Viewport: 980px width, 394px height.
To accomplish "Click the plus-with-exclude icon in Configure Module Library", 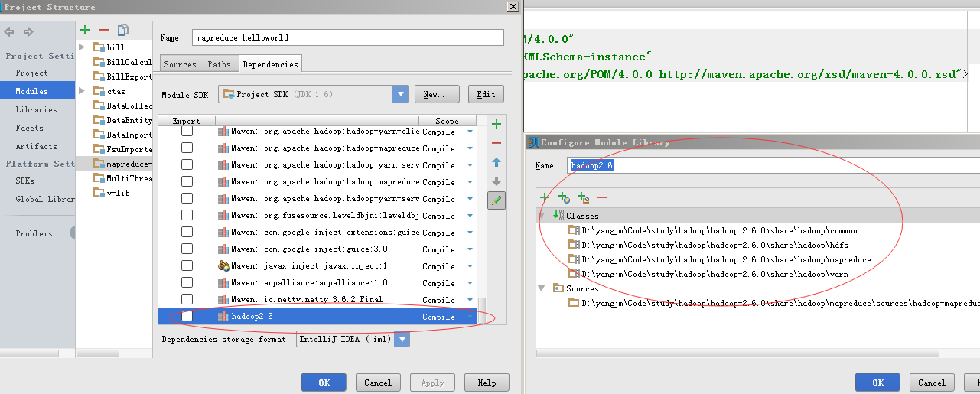I will 583,197.
